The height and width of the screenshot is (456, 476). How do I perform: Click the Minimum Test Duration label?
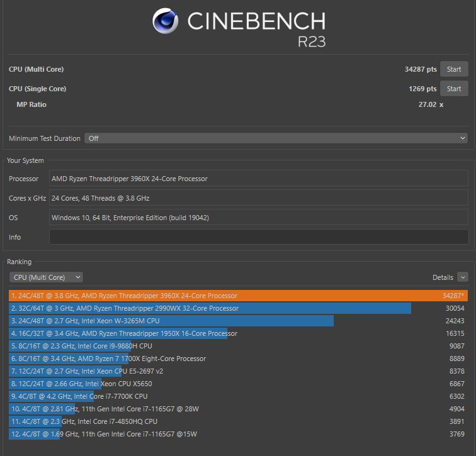click(45, 138)
